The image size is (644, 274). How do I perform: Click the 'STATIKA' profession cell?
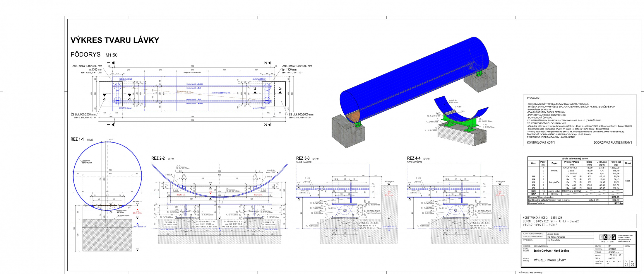612,249
